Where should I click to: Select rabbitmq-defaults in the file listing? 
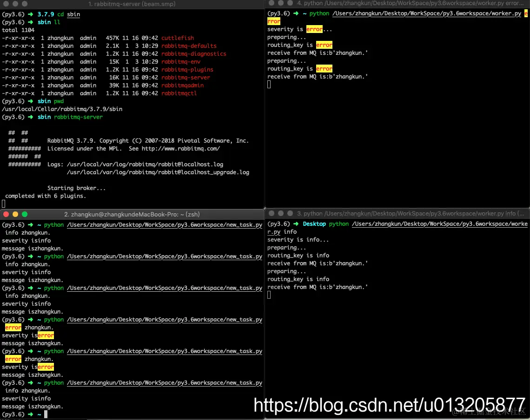pyautogui.click(x=189, y=46)
